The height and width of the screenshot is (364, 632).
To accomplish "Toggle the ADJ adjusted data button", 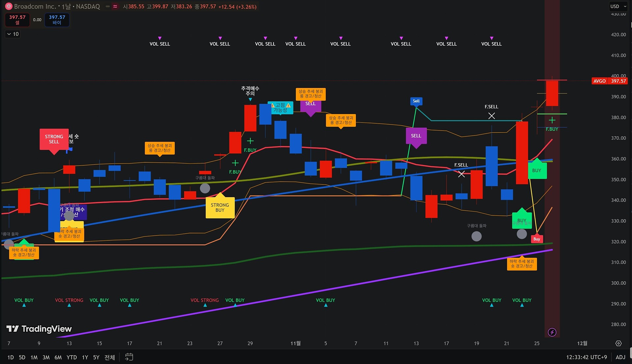I will coord(620,357).
